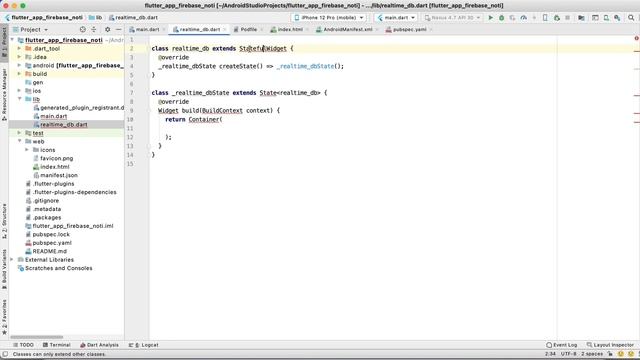The width and height of the screenshot is (640, 360).
Task: Click the first yellow face icon in status bar
Action: tap(621, 354)
